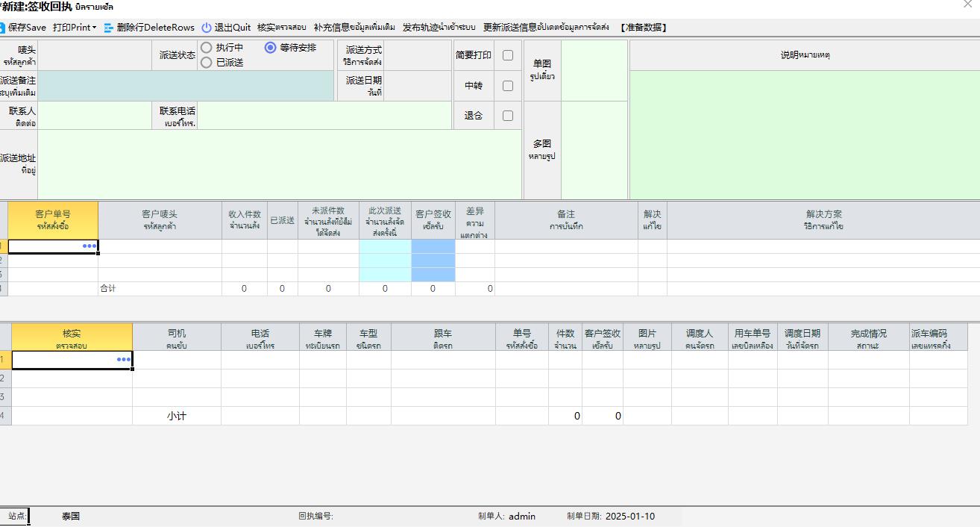The width and height of the screenshot is (980, 527).
Task: Click the 小计 subtotal row label
Action: pos(177,416)
